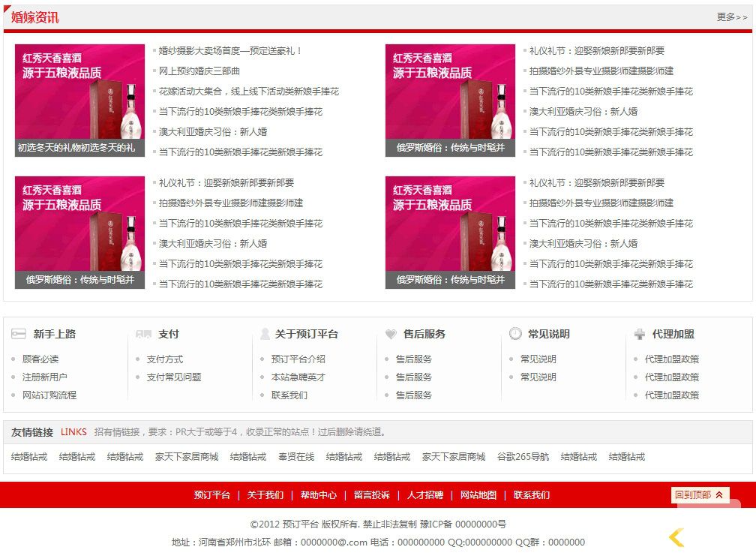Viewport: 756px width, 559px height.
Task: Open article 网上预约婚庆三部曲
Action: click(x=199, y=71)
